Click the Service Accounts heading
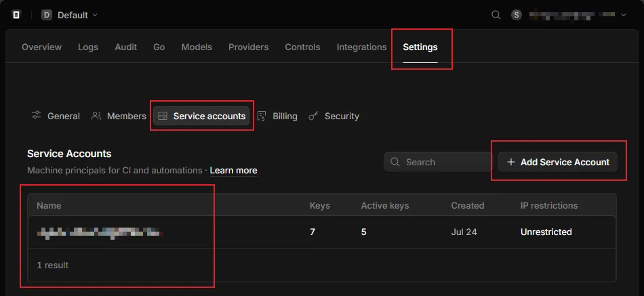This screenshot has height=296, width=644. pyautogui.click(x=69, y=154)
